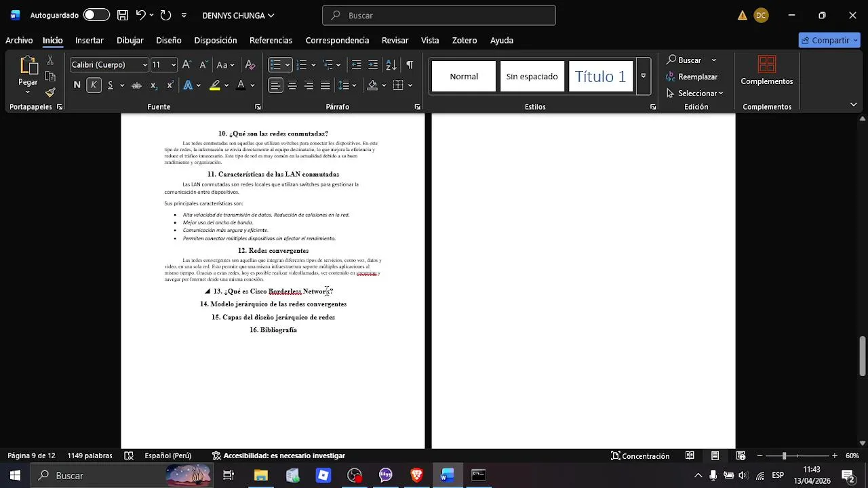Toggle Concentración focus mode
The height and width of the screenshot is (488, 868).
click(x=640, y=455)
